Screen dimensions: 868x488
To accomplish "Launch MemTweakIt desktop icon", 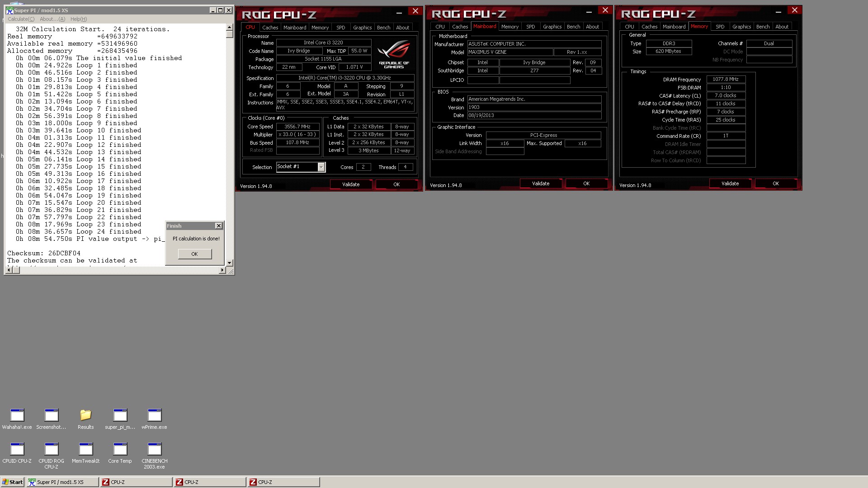I will 85,453.
